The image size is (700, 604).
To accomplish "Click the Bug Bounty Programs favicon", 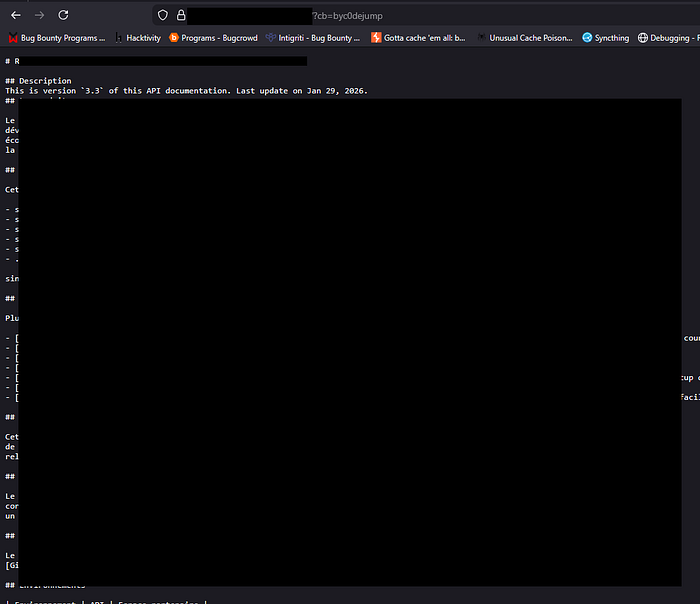I will [13, 38].
